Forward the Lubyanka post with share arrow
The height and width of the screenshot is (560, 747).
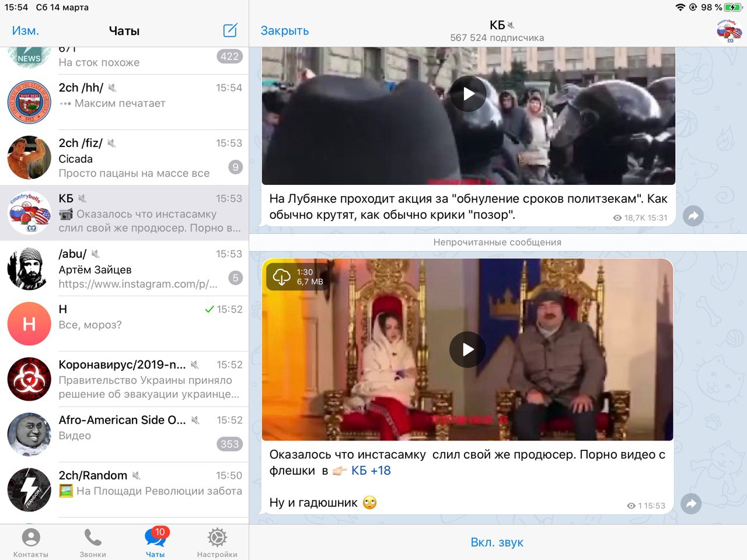pos(693,216)
